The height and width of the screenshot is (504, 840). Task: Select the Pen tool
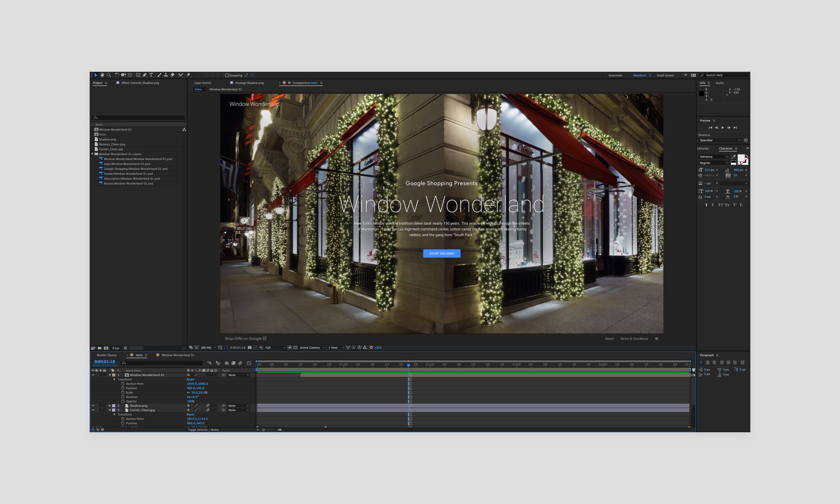click(x=145, y=75)
